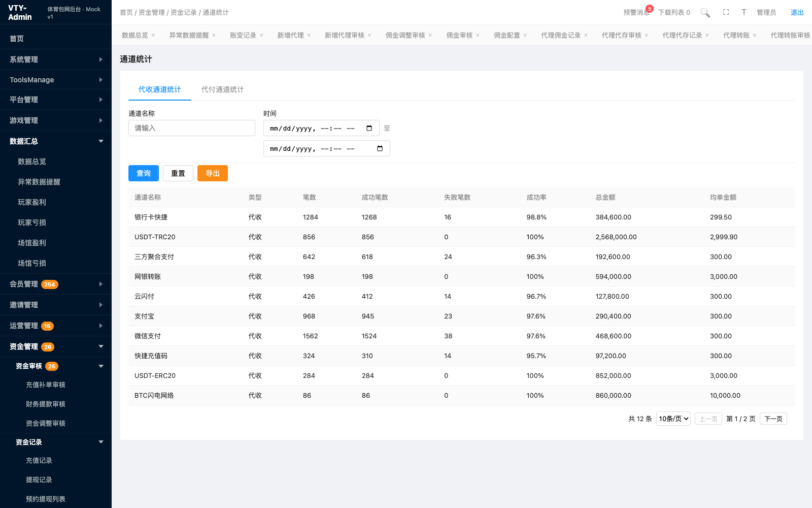
Task: Expand 平台管理 sidebar menu
Action: click(x=56, y=100)
